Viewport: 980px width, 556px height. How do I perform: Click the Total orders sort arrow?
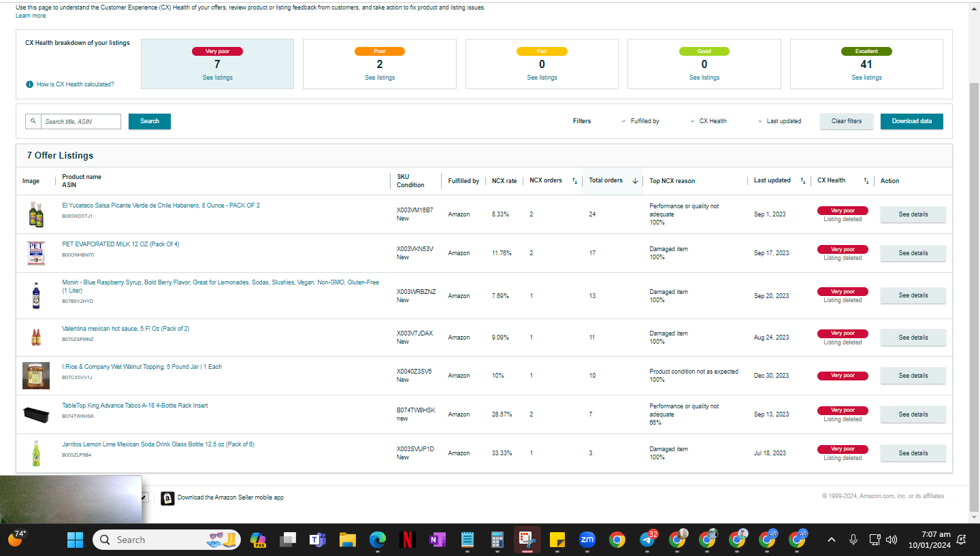[x=635, y=181]
